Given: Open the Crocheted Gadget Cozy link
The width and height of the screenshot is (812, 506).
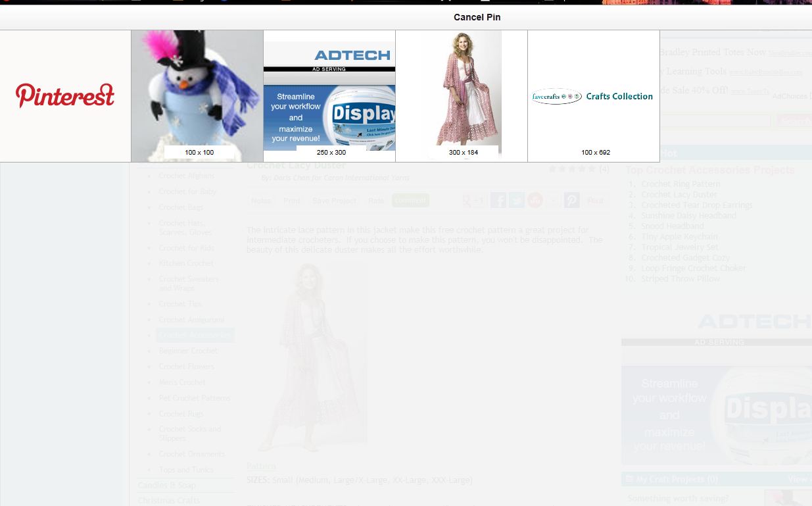Looking at the screenshot, I should coord(686,258).
